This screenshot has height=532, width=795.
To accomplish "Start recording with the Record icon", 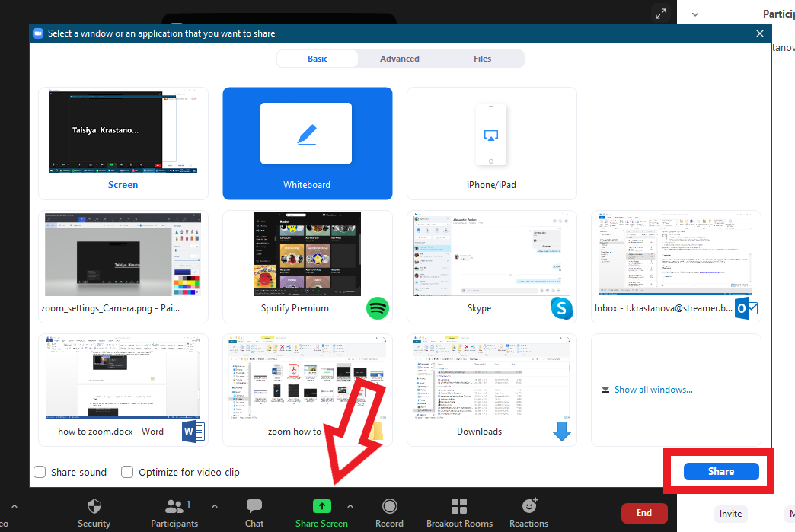I will pos(389,508).
